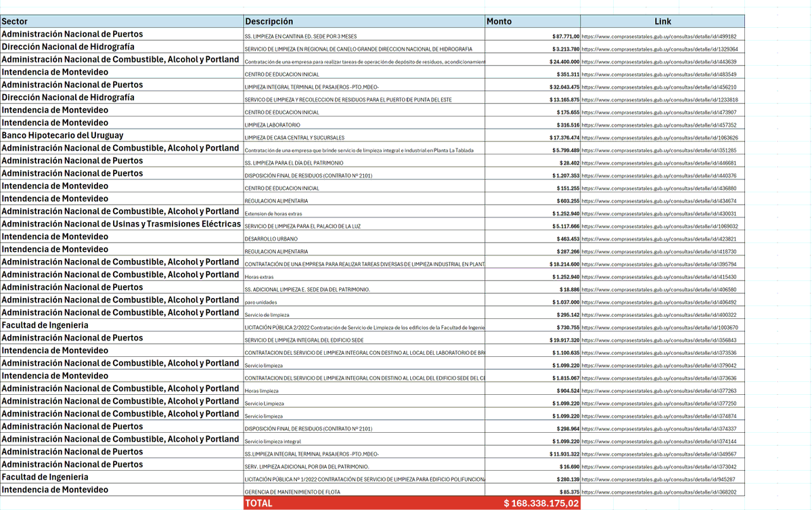Select the sector cell in the $ 24.400.000 row
The height and width of the screenshot is (510, 812).
point(122,60)
